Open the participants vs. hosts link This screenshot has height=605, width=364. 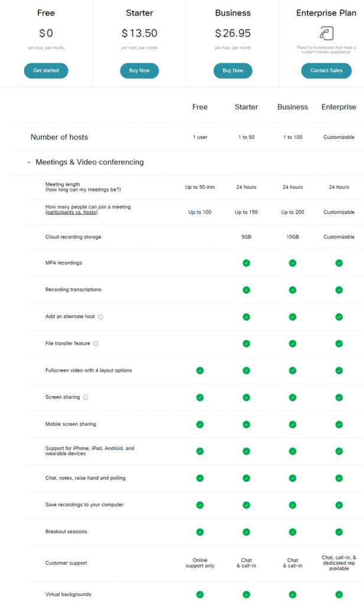(71, 212)
